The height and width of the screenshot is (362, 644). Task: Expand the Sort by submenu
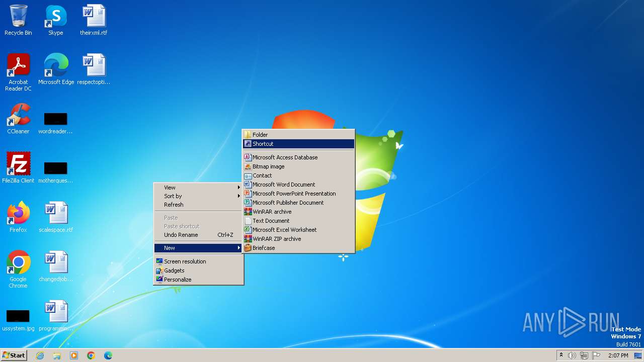199,196
